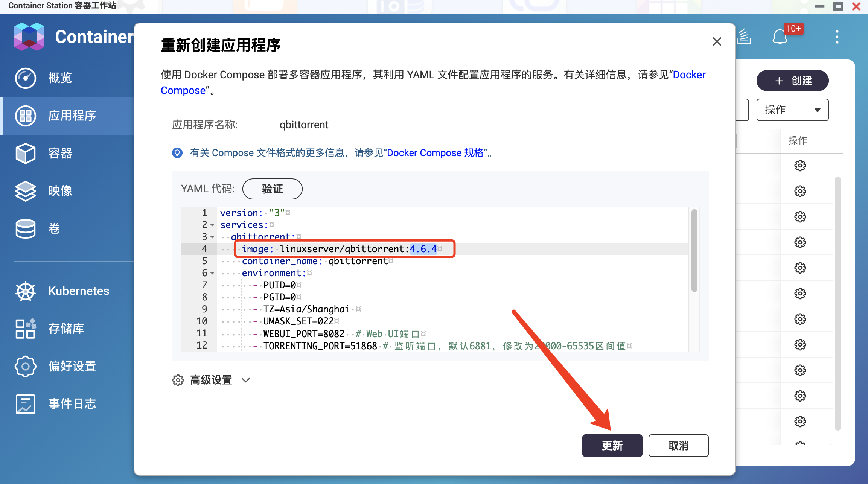Image resolution: width=868 pixels, height=484 pixels.
Task: Click the stacked tasks icon in header
Action: click(744, 37)
